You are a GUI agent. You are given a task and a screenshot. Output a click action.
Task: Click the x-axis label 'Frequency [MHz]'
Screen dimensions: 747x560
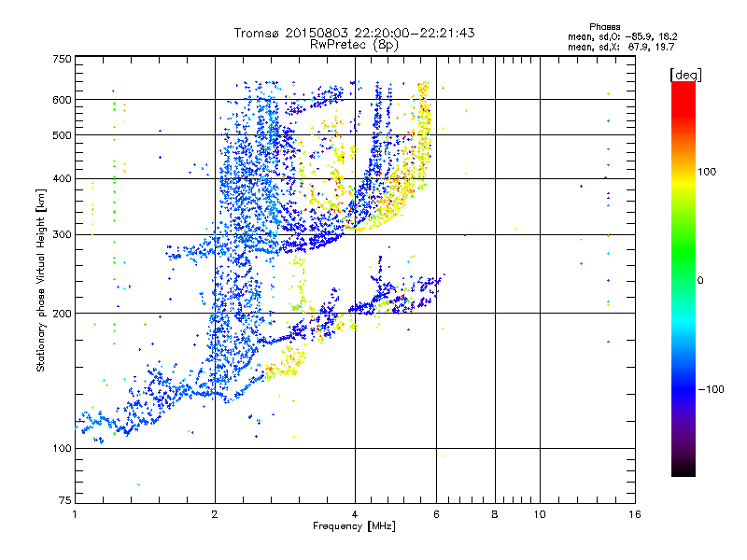point(354,526)
